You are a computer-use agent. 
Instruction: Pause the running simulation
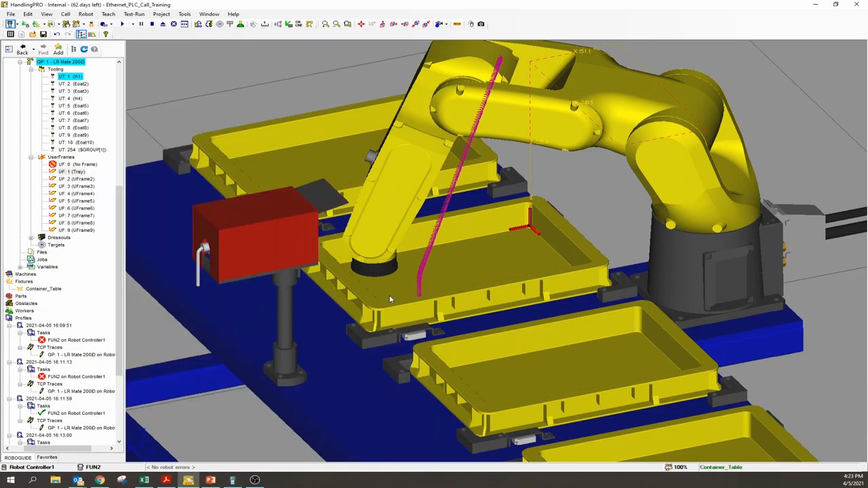[140, 24]
